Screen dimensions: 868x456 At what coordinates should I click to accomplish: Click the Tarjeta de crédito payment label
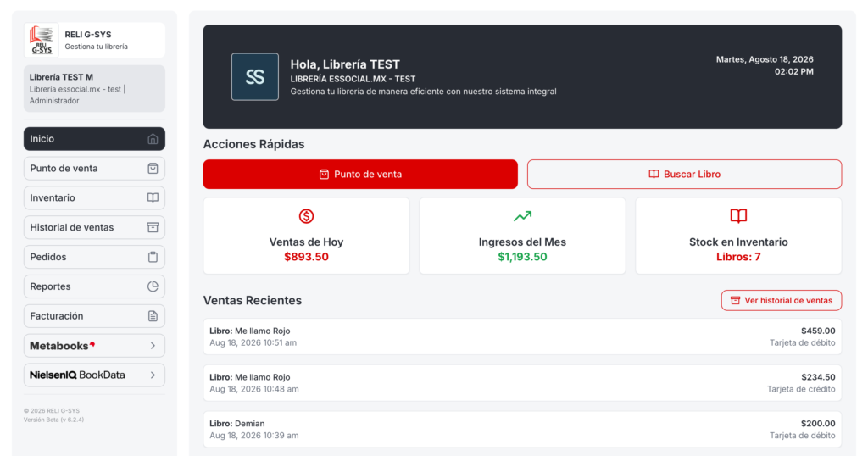(801, 389)
